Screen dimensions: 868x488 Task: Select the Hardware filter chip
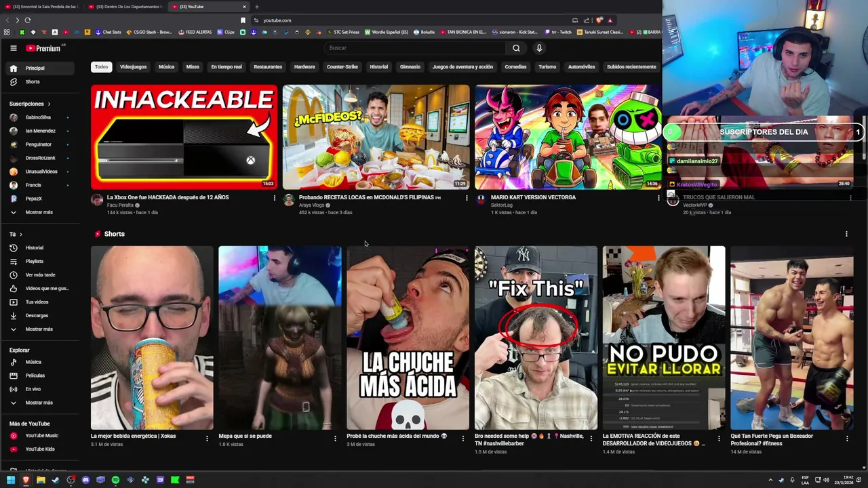coord(304,67)
